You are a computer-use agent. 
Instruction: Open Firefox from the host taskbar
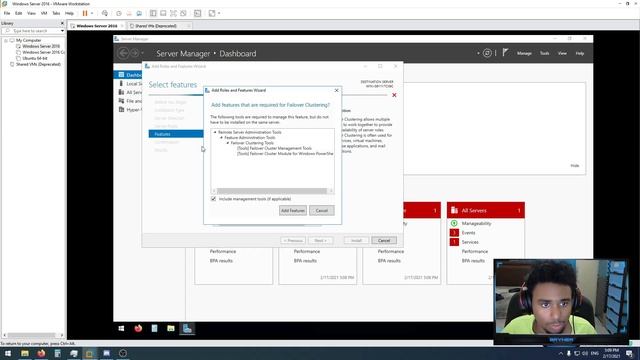click(41, 353)
